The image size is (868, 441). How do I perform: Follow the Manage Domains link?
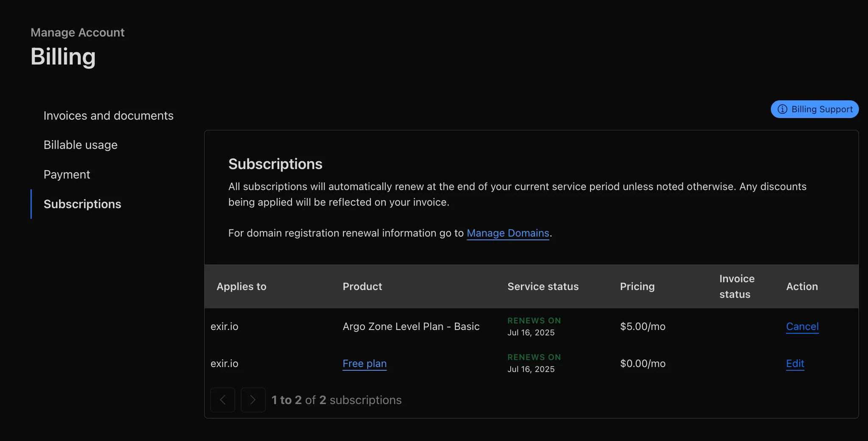pyautogui.click(x=508, y=233)
